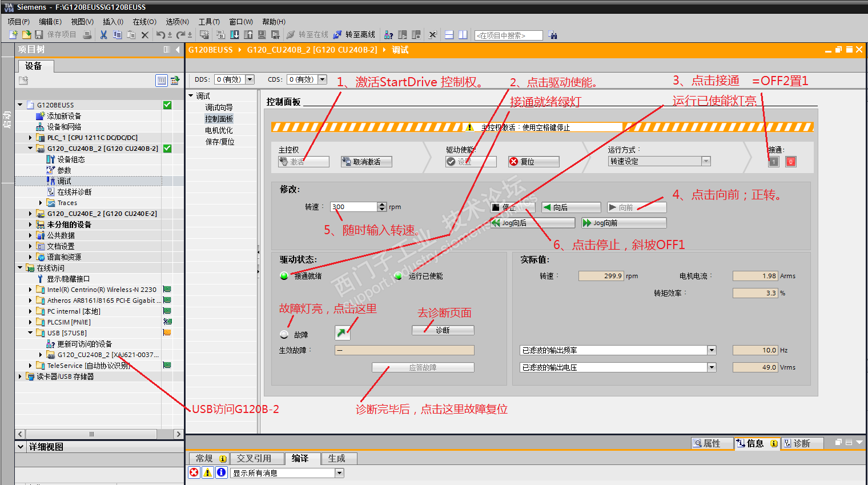
Task: Open the DDS dropdown
Action: pyautogui.click(x=250, y=79)
